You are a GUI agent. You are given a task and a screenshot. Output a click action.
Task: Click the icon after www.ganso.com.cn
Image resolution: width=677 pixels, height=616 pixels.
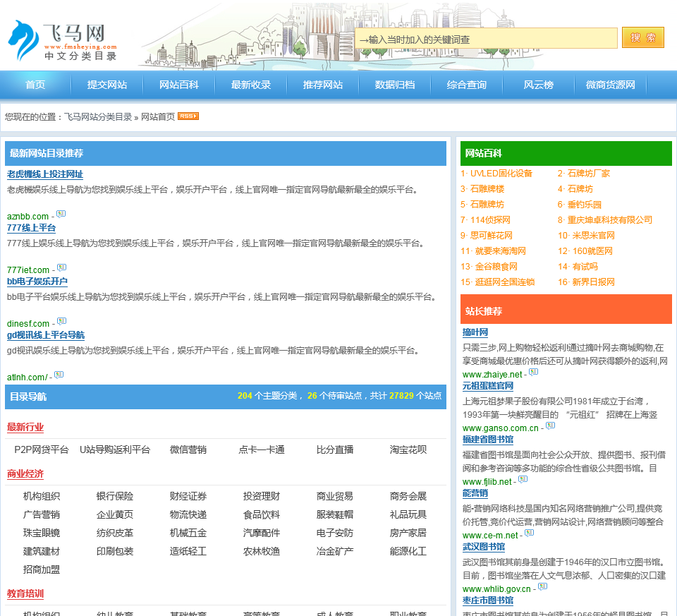point(550,425)
